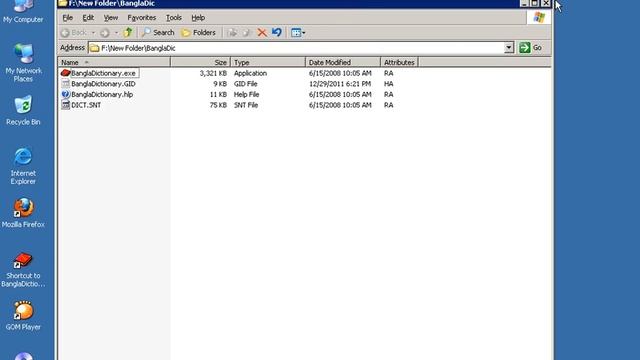Expand the Back history dropdown arrow
This screenshot has height=360, width=640.
pyautogui.click(x=93, y=33)
